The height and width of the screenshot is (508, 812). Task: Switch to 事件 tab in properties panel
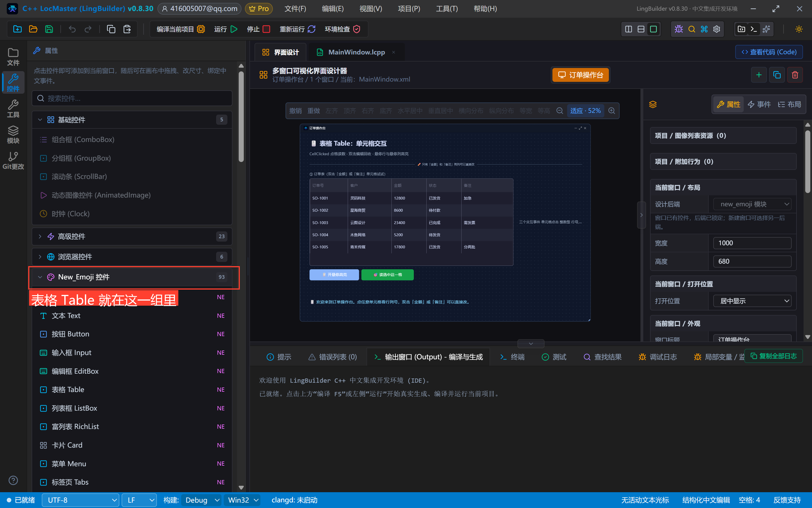tap(759, 104)
